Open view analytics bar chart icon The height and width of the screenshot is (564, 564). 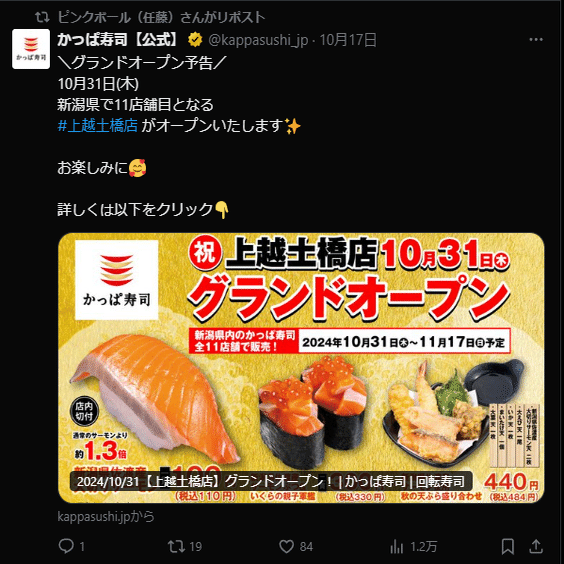tap(397, 546)
